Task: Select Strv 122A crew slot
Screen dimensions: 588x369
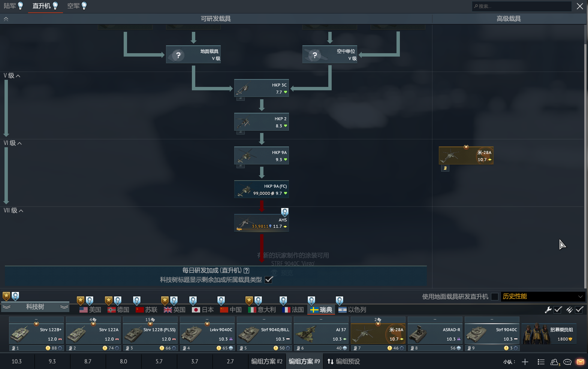Action: pyautogui.click(x=93, y=334)
